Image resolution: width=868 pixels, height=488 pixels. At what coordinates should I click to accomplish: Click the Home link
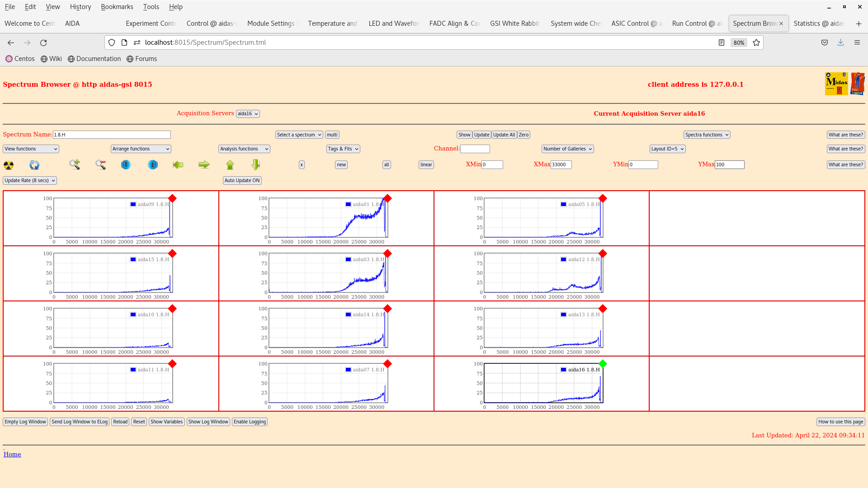(x=12, y=455)
